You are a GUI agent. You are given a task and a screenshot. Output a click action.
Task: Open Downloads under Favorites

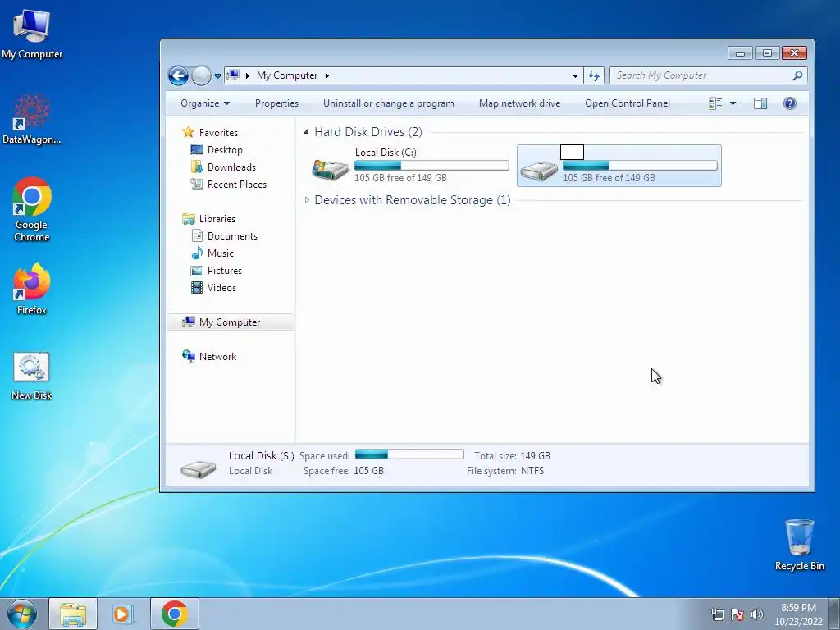tap(231, 167)
